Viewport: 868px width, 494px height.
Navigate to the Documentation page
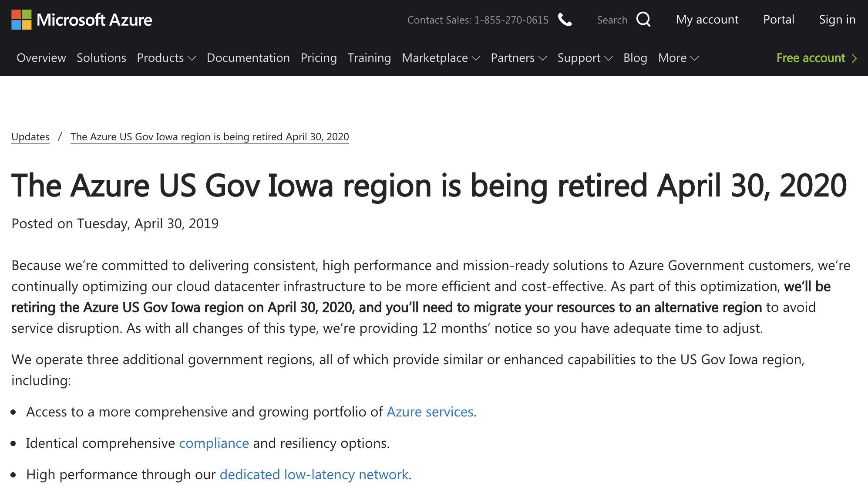[x=248, y=58]
